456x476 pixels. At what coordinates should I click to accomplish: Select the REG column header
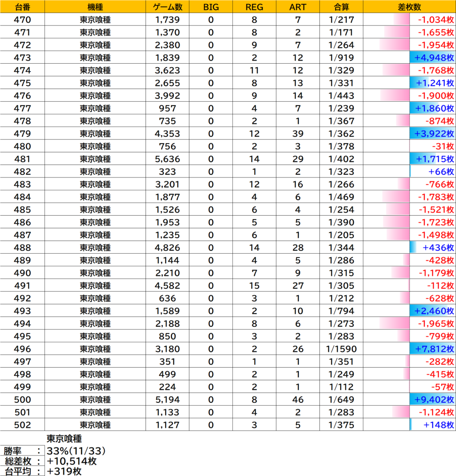click(x=254, y=7)
